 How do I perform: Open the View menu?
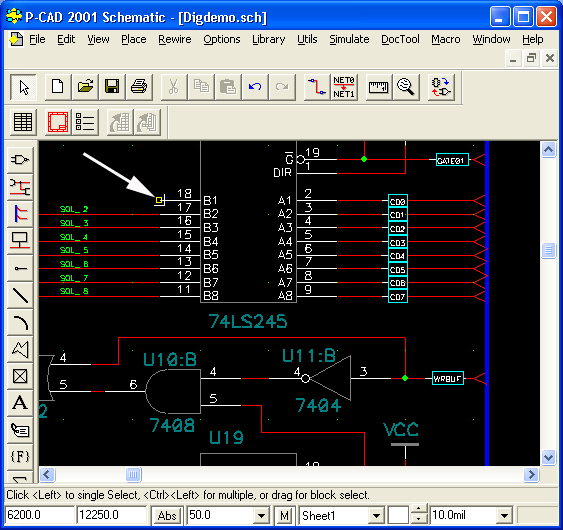[x=98, y=39]
